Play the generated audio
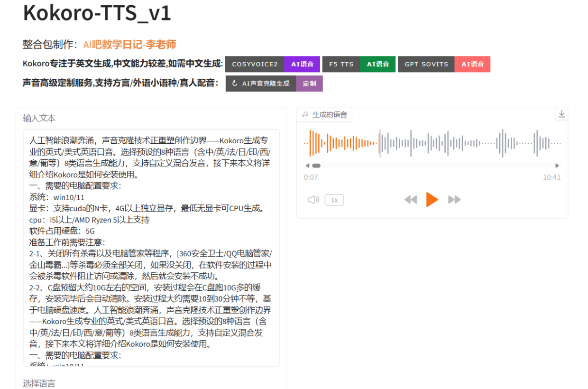The image size is (588, 389). [432, 200]
